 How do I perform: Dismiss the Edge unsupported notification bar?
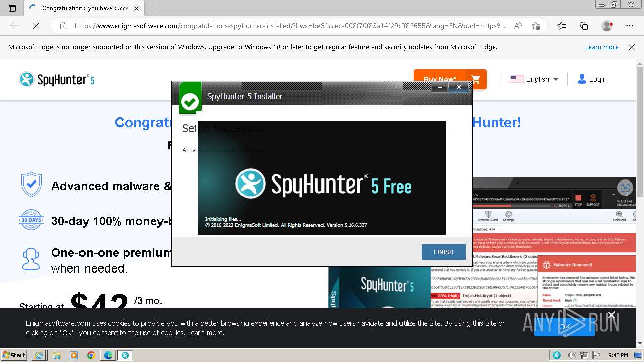coord(632,47)
